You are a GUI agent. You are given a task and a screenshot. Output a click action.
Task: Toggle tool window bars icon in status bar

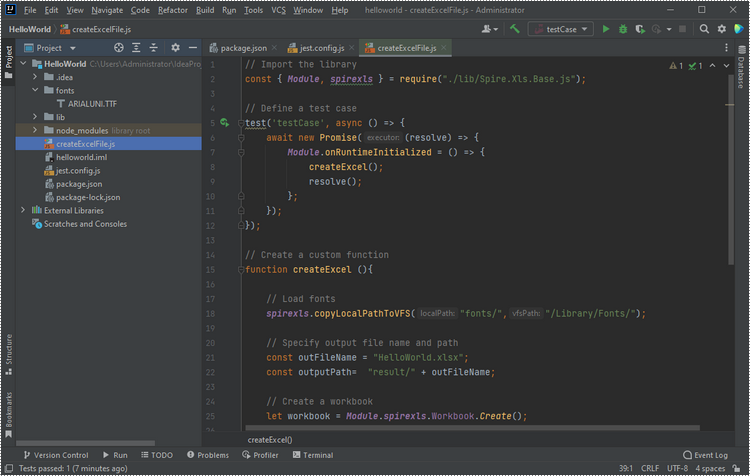(x=9, y=468)
